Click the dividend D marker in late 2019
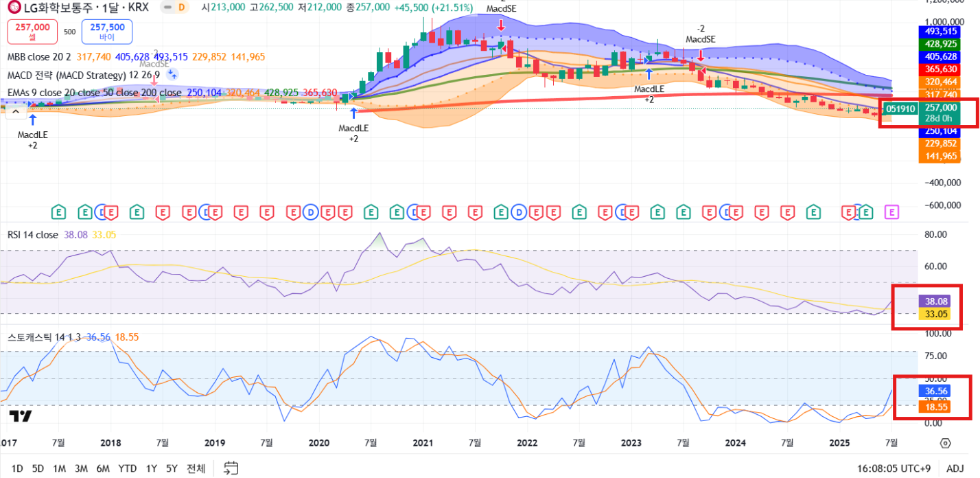Image resolution: width=980 pixels, height=478 pixels. [x=310, y=212]
